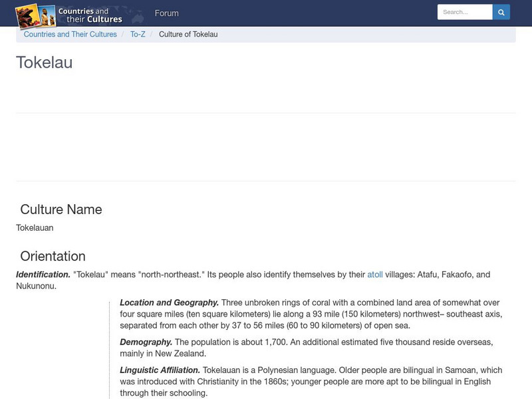Navigate to Countries and Their Cultures breadcrumb
Screen dimensions: 532x399
(x=70, y=34)
